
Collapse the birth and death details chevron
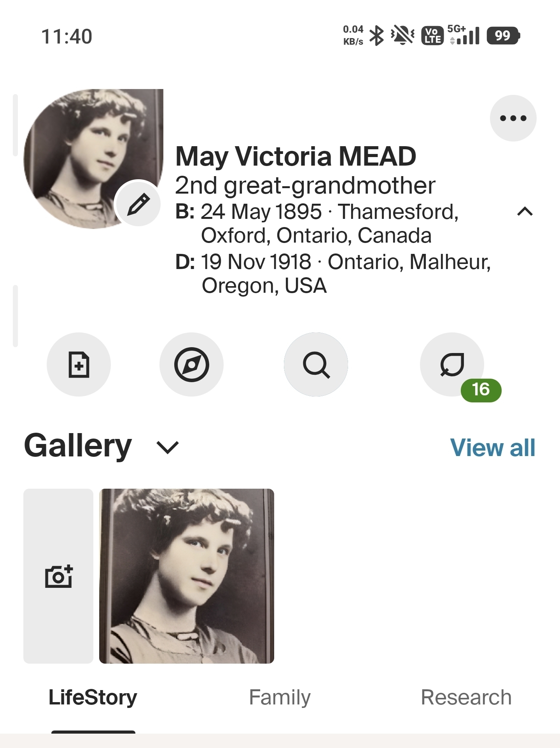[x=525, y=211]
